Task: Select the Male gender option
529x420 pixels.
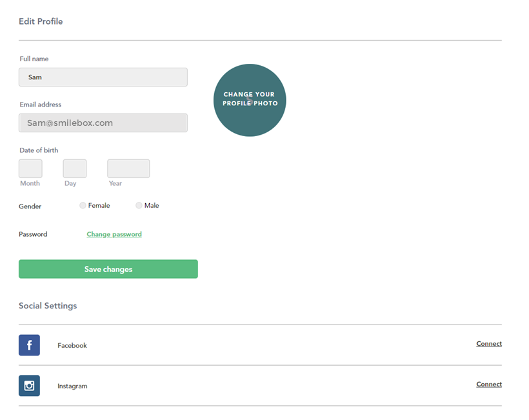Action: (139, 205)
